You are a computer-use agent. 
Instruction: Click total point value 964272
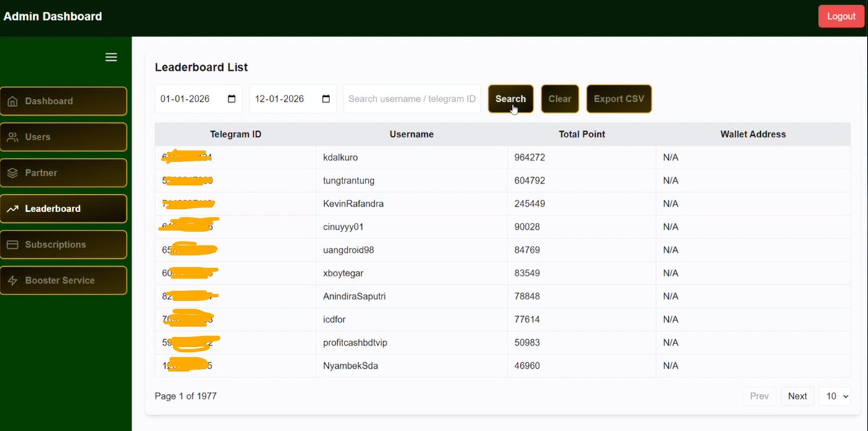click(x=530, y=158)
